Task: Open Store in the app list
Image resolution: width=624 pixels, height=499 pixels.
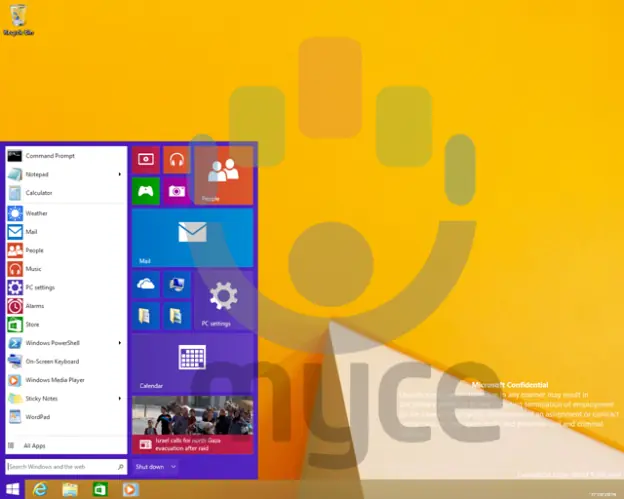Action: [x=66, y=324]
